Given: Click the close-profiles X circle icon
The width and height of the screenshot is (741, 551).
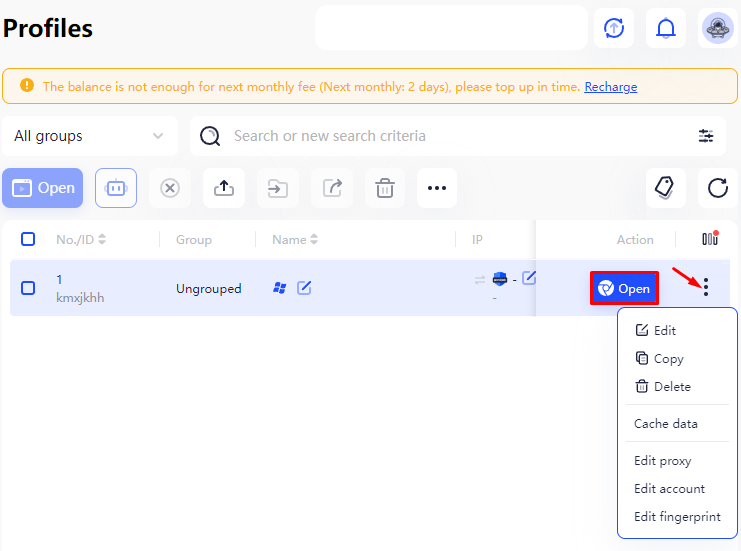Looking at the screenshot, I should [170, 188].
